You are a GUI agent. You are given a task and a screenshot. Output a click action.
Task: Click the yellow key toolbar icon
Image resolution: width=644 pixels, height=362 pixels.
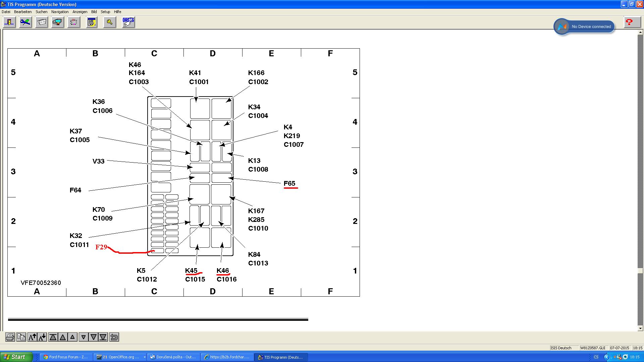(x=110, y=22)
